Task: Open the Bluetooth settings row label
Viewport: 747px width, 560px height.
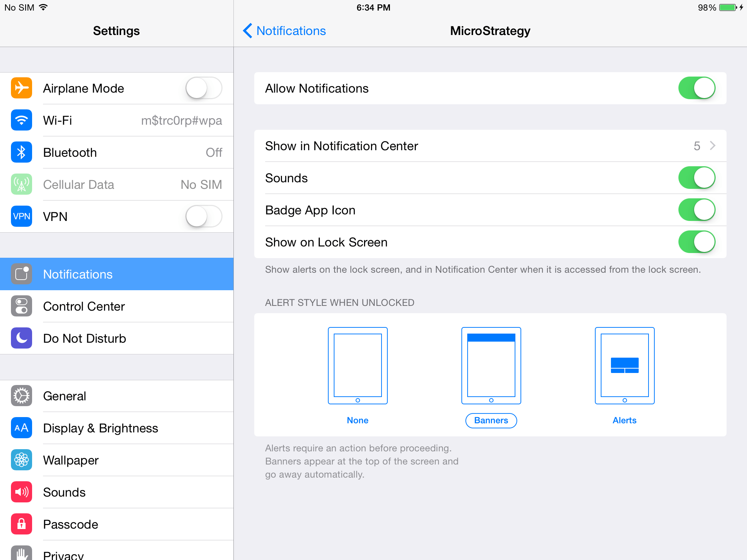Action: [70, 152]
